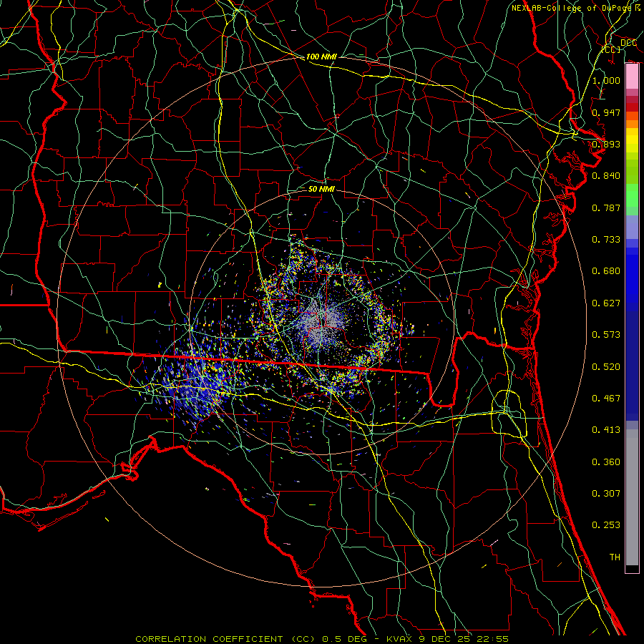Screen dimensions: 644x644
Task: Click the 100 NMI range ring label
Action: [321, 57]
